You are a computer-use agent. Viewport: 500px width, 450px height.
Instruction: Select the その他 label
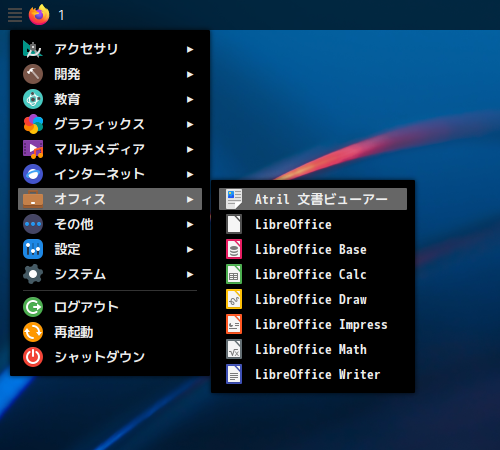(74, 224)
